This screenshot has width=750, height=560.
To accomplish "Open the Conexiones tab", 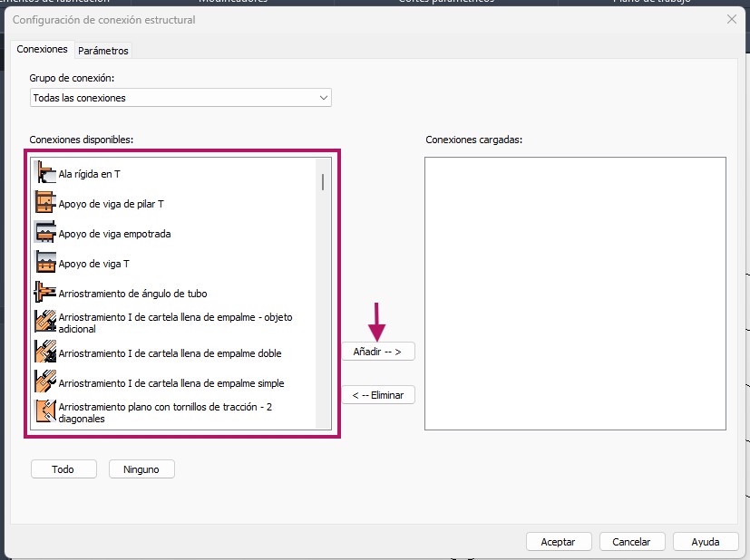I will point(43,50).
